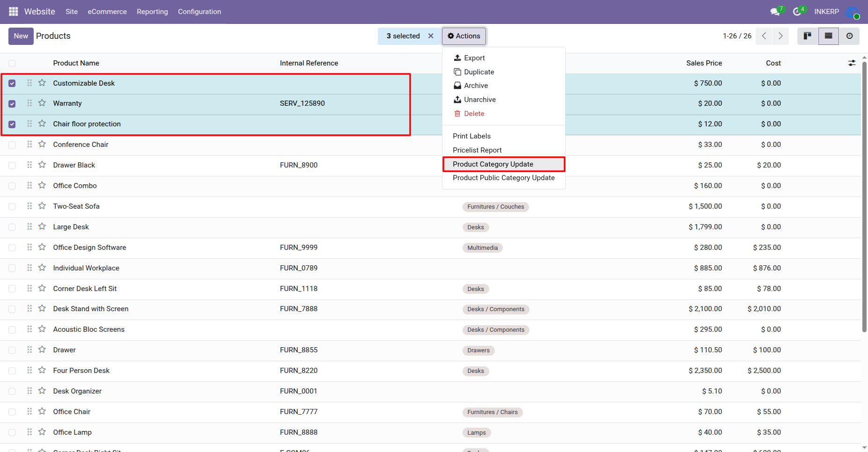Open the Reporting menu
868x452 pixels.
tap(152, 12)
